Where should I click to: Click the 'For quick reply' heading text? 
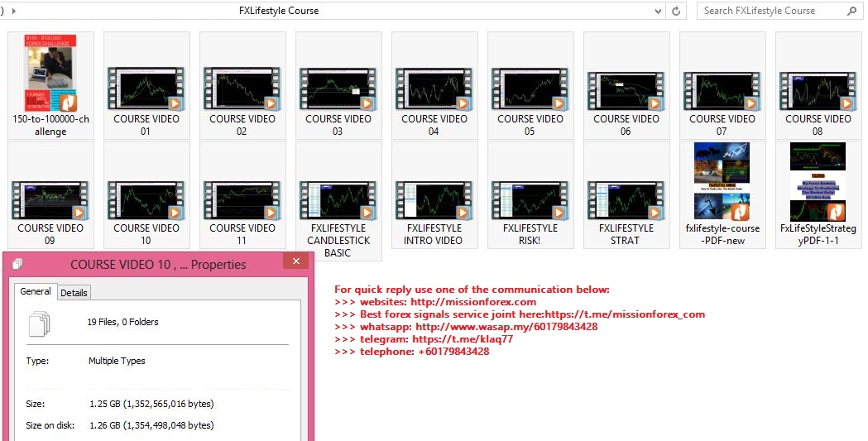(472, 290)
